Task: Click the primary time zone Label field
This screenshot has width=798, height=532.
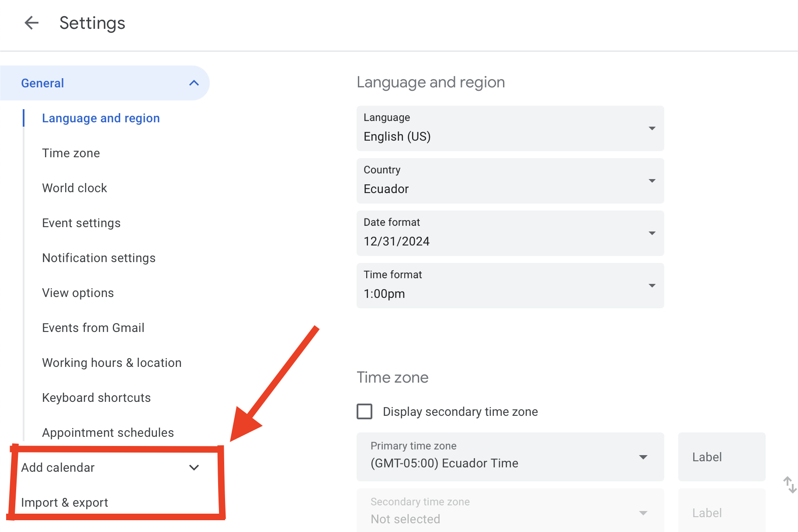Action: tap(722, 457)
